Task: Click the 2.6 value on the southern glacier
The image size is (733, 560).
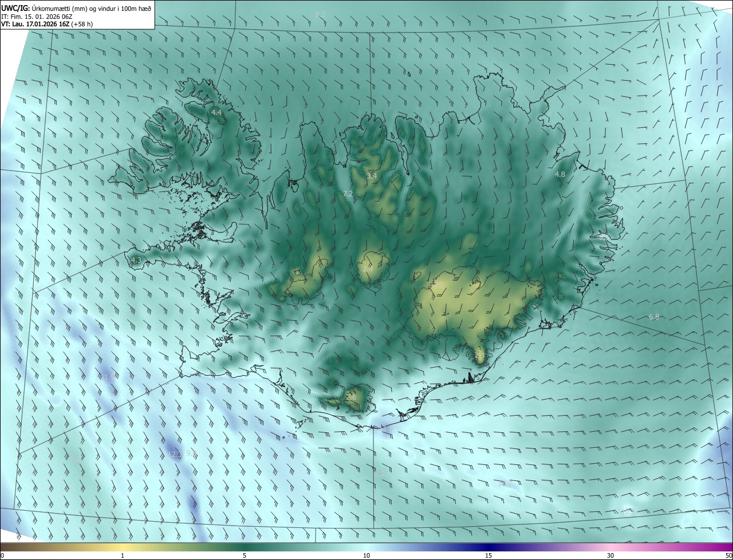Action: click(351, 397)
